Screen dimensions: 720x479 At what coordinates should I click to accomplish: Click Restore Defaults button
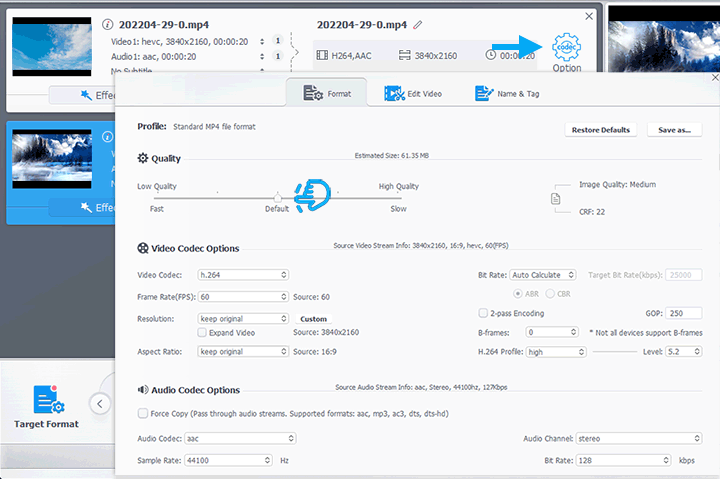(601, 130)
